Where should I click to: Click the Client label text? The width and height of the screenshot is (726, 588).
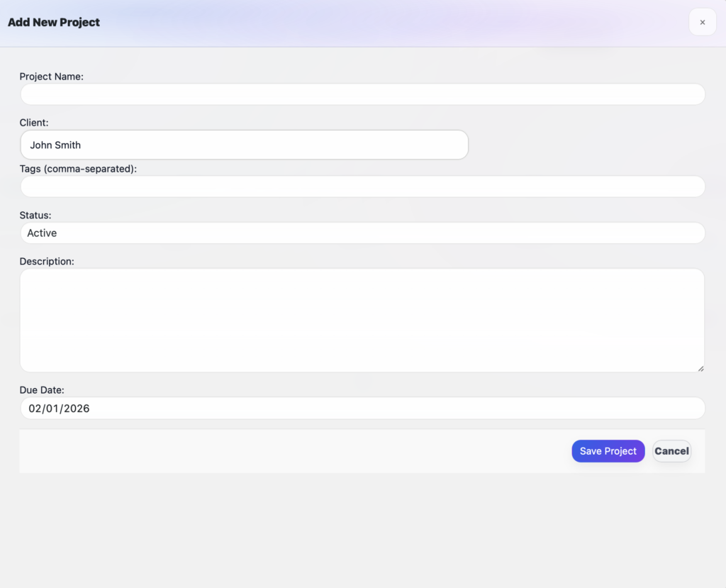click(33, 122)
